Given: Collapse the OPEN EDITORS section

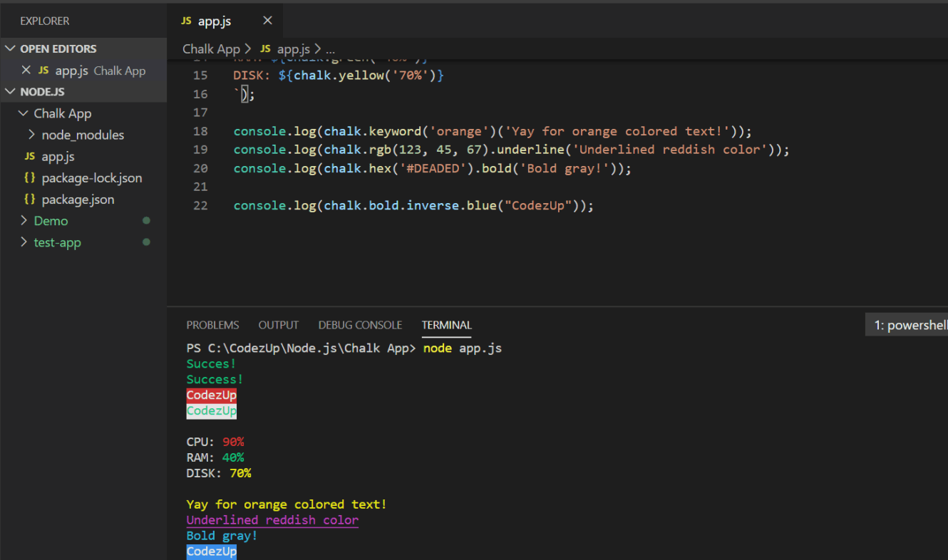Looking at the screenshot, I should tap(10, 48).
